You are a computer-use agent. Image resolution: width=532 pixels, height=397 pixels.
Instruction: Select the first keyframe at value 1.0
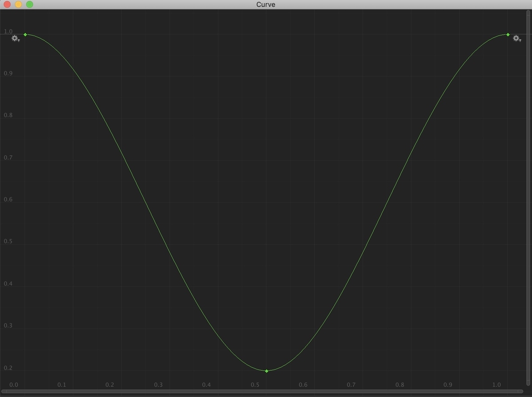point(25,35)
